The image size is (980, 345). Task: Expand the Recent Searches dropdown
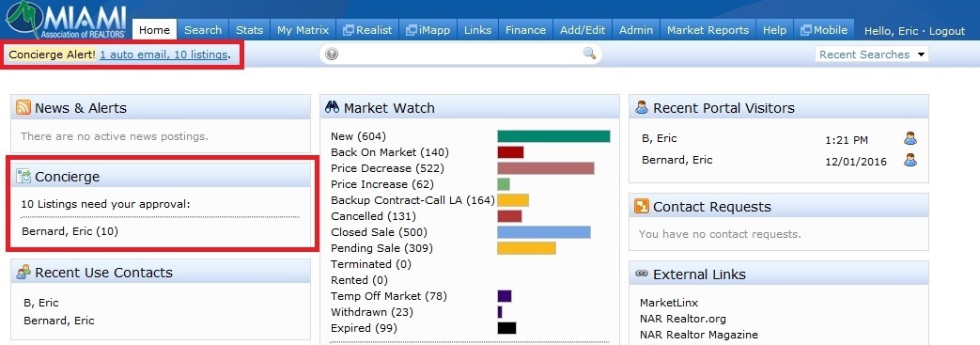[x=872, y=55]
